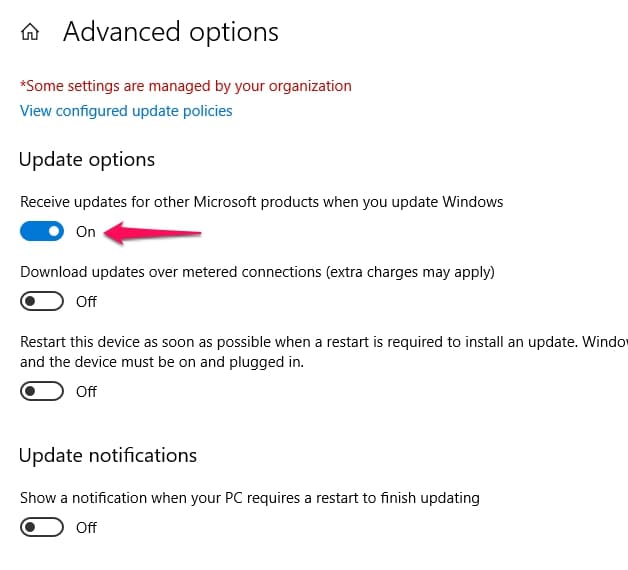Click the pink arrow pointing at On
The image size is (628, 570).
pos(152,233)
